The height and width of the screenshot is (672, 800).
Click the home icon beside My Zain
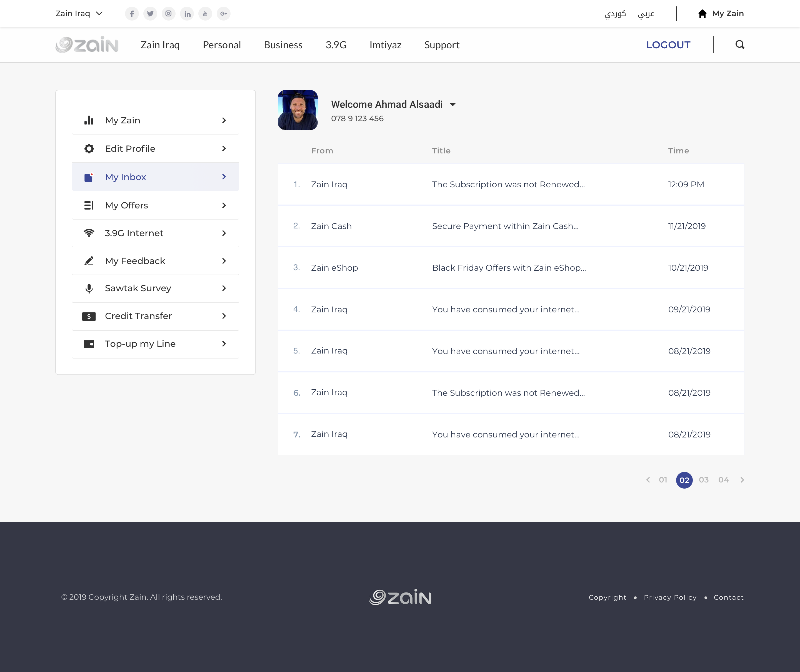tap(702, 14)
